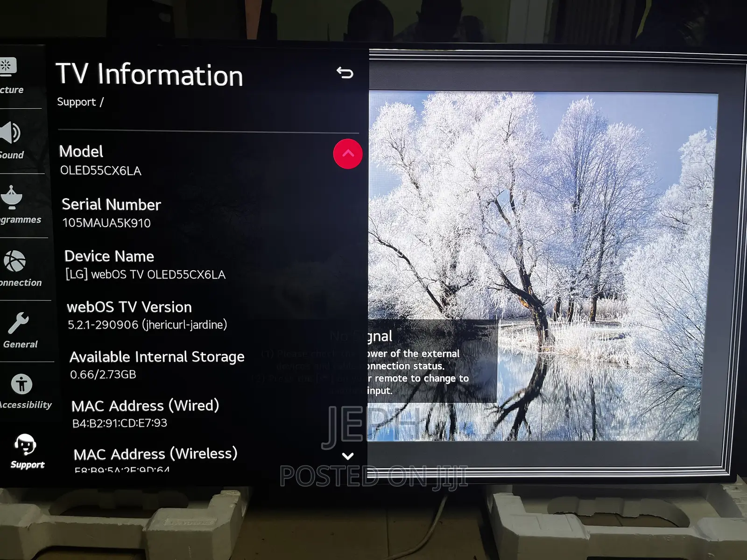
Task: Select the Serial Number heading
Action: 111,204
